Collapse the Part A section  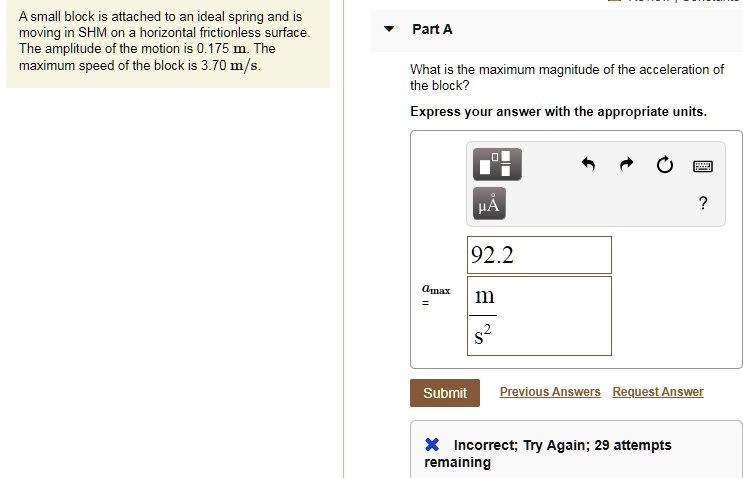(x=389, y=29)
